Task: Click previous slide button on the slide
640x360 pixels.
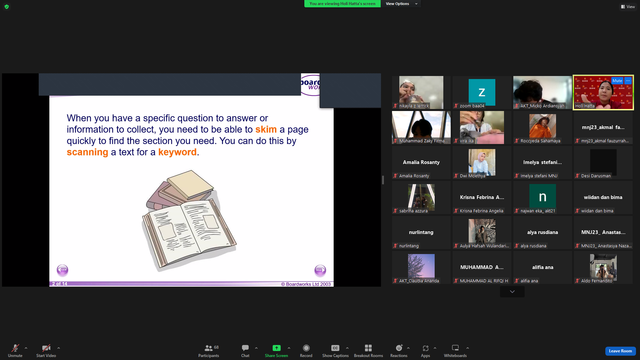Action: click(x=62, y=270)
